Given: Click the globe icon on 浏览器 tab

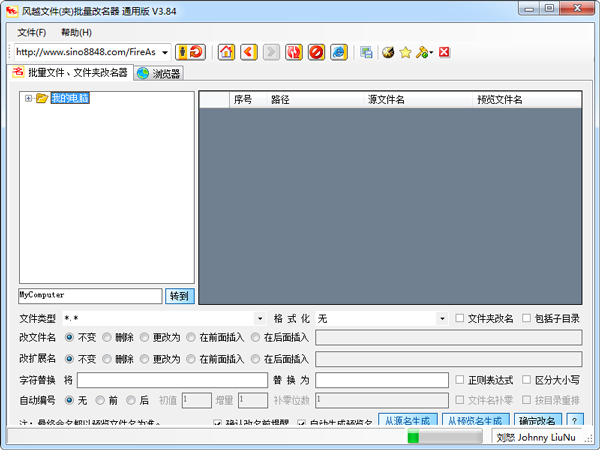Looking at the screenshot, I should pos(143,73).
